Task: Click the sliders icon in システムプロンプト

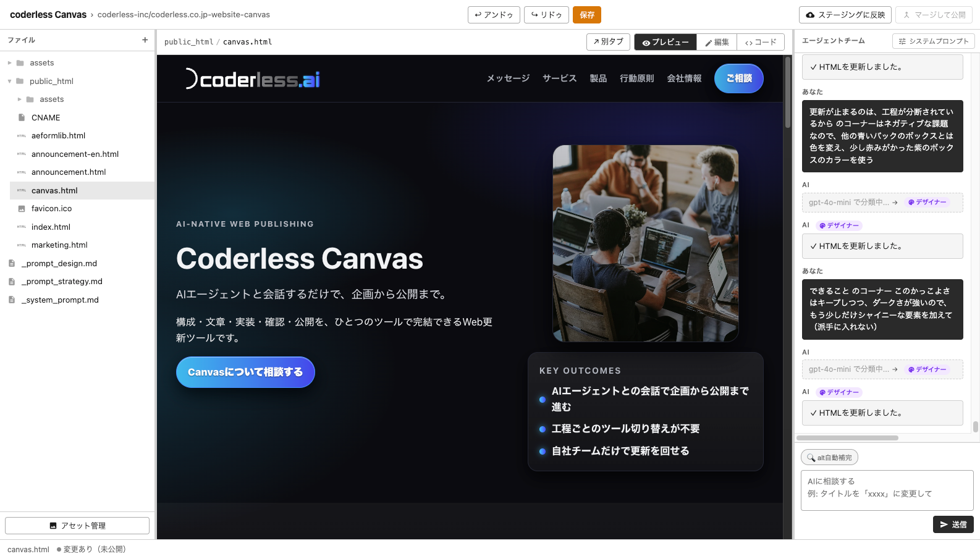Action: pyautogui.click(x=902, y=41)
